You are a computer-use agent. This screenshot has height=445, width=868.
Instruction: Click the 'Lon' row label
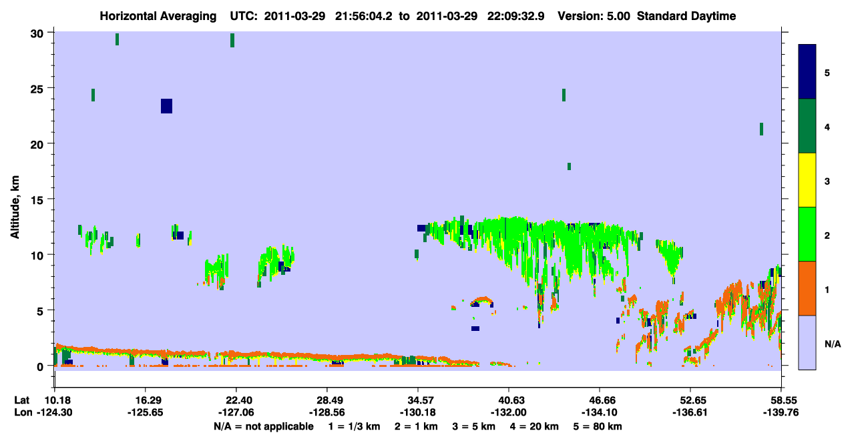click(23, 413)
